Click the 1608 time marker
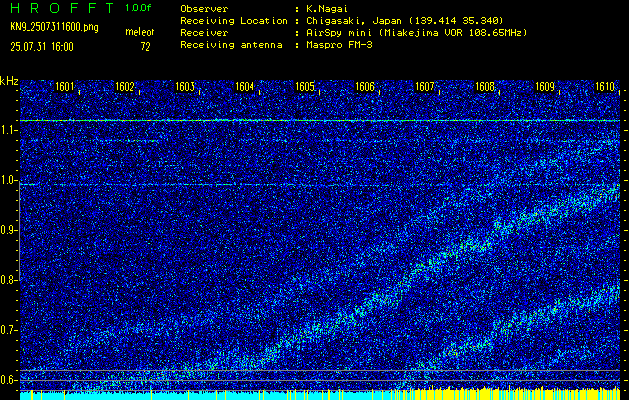629x400 pixels. tap(485, 86)
